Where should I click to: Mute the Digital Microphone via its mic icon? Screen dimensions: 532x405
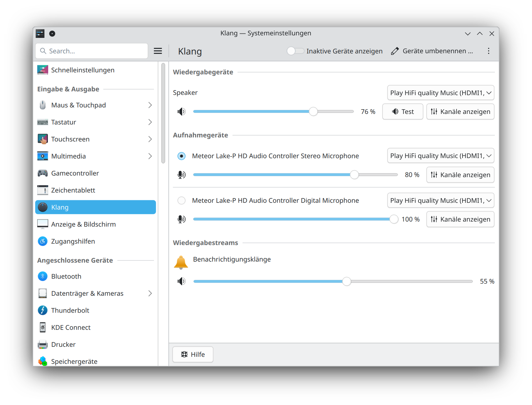(182, 219)
